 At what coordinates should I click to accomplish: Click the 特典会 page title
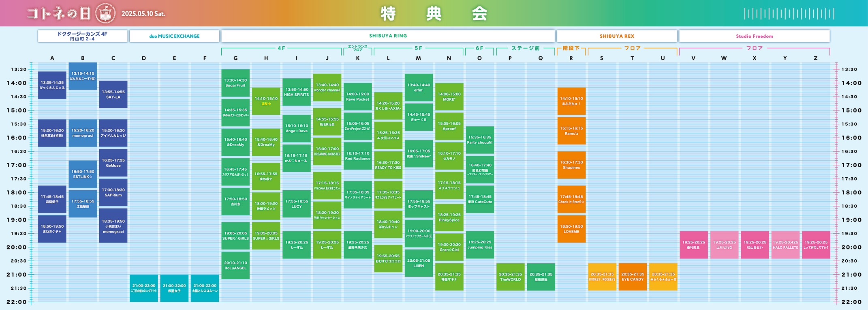click(x=434, y=14)
